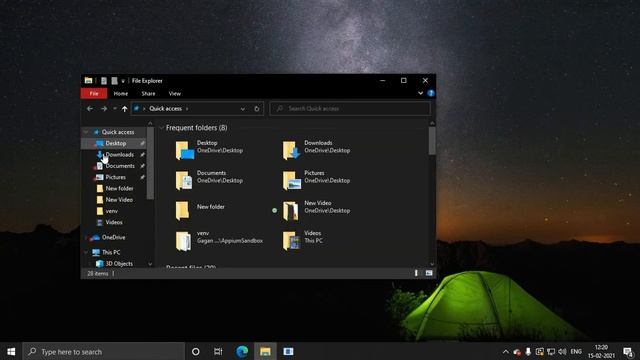The width and height of the screenshot is (640, 360).
Task: Click New folder icon in title bar toolbar
Action: tap(114, 81)
